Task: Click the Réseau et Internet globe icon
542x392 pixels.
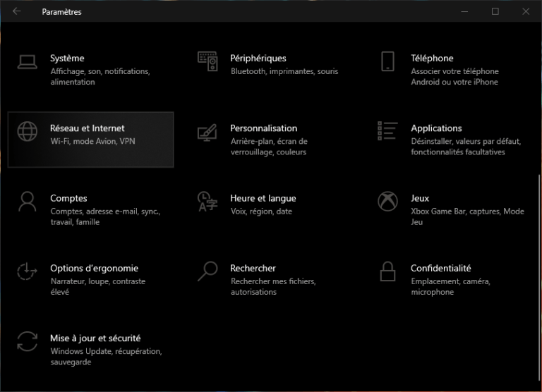Action: (28, 132)
